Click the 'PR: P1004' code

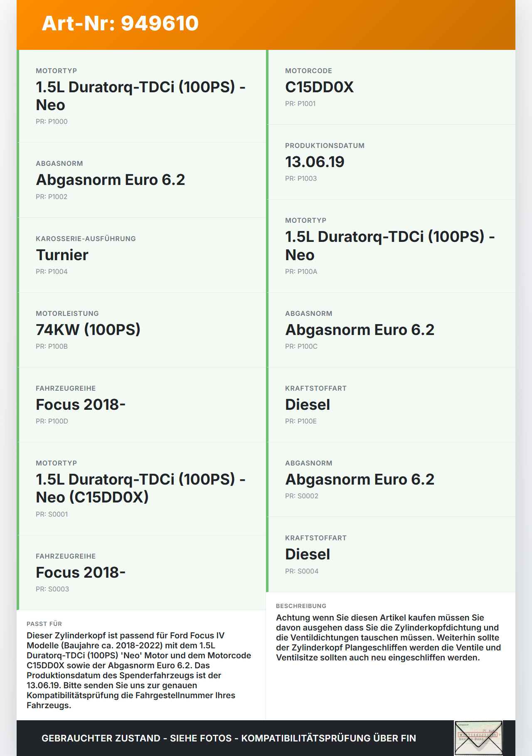(52, 271)
